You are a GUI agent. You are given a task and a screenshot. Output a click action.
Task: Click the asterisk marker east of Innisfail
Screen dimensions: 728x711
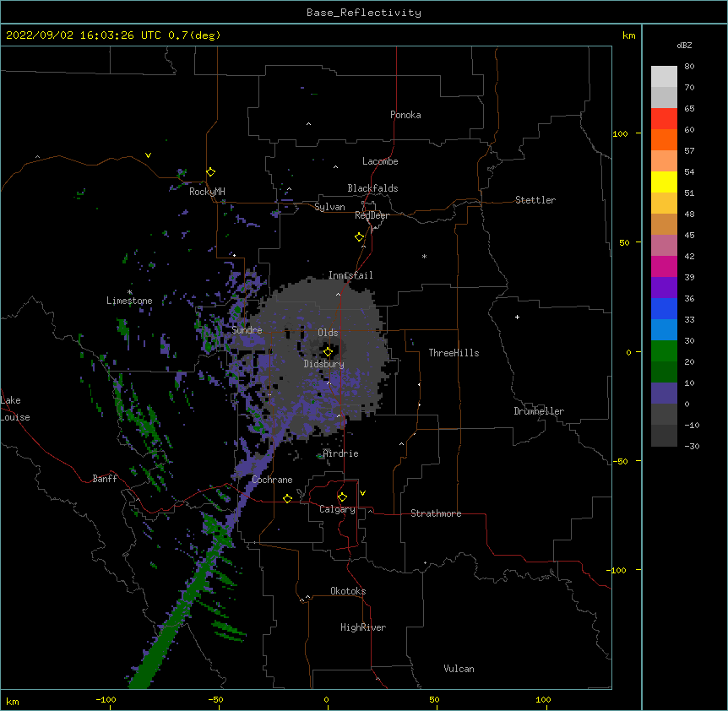pyautogui.click(x=424, y=256)
